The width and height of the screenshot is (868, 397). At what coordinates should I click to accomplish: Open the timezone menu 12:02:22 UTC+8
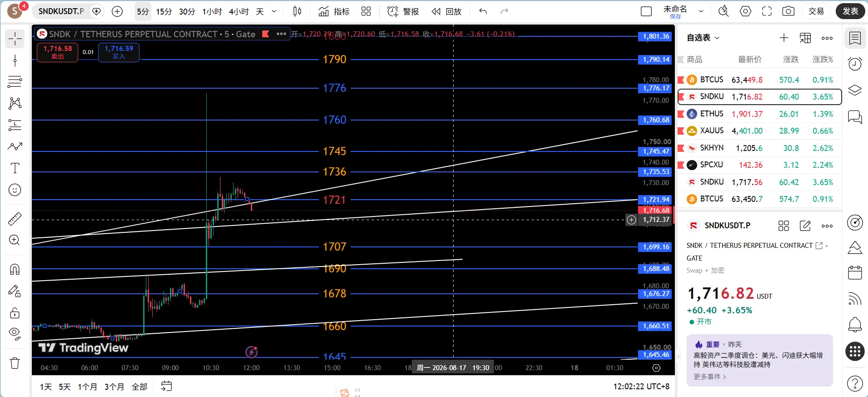[x=641, y=387]
